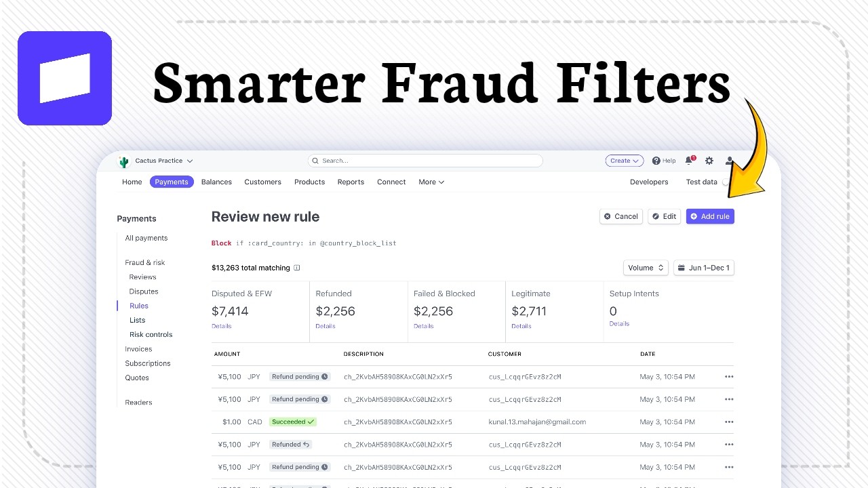Click the Edit rule button
This screenshot has width=868, height=488.
pos(664,216)
